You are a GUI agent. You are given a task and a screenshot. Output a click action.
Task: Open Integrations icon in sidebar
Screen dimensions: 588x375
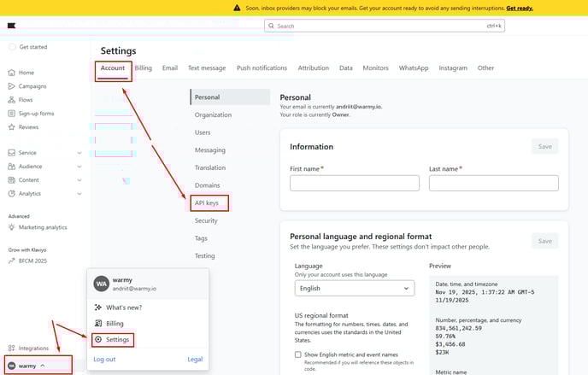[11, 348]
